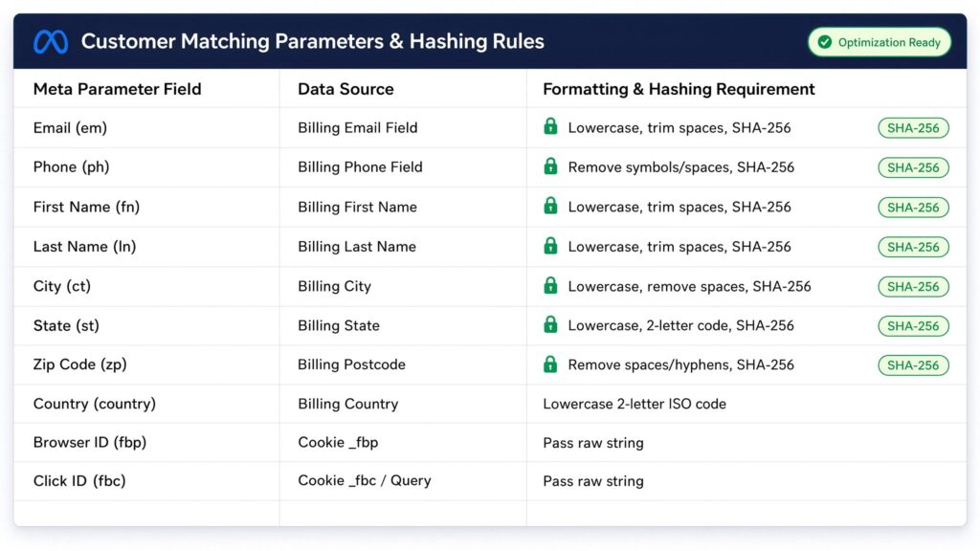Click the SHA-256 tag in the Last Name row
The height and width of the screenshot is (551, 980).
[913, 247]
